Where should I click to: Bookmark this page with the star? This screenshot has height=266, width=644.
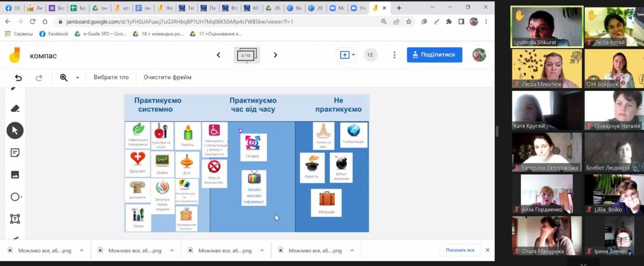(x=409, y=22)
